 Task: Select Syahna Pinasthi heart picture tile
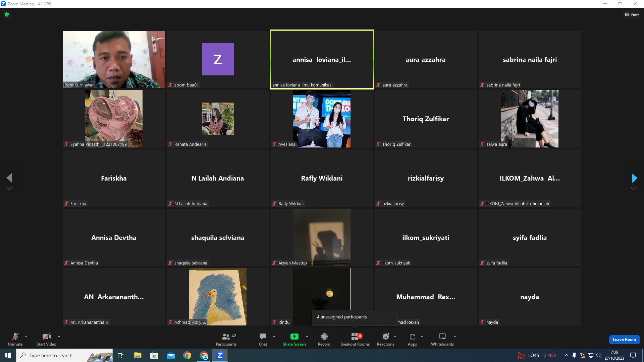114,119
